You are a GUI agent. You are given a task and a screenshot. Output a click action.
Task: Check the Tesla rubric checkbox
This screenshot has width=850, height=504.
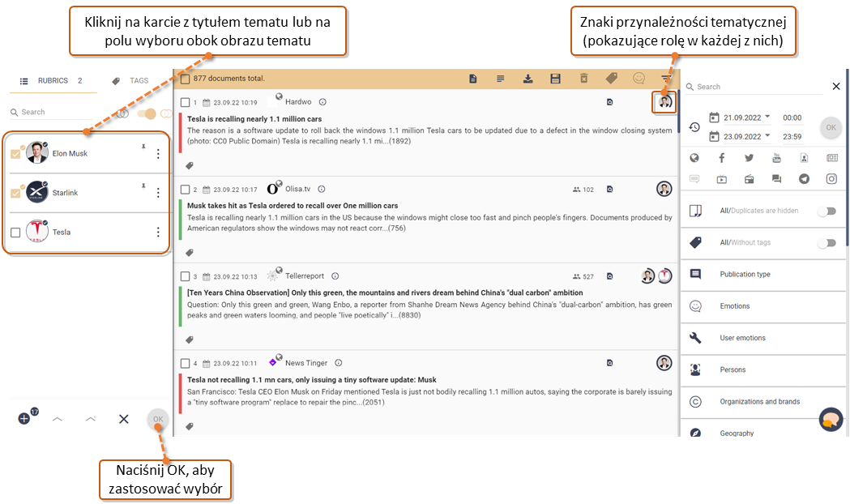[15, 233]
